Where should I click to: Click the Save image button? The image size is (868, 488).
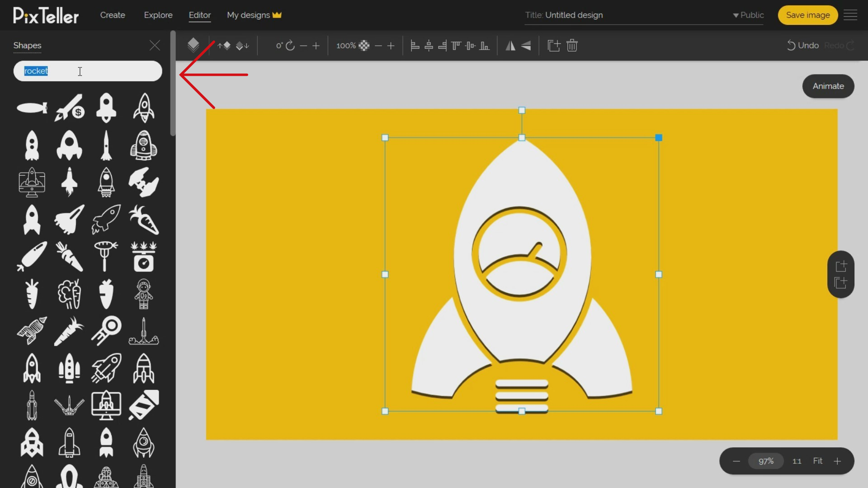(808, 15)
